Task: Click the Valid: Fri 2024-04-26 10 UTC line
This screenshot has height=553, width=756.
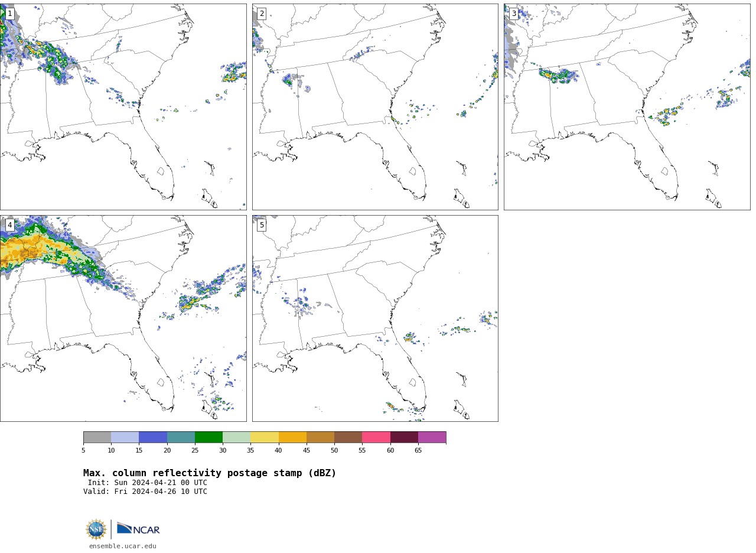Action: [x=145, y=492]
